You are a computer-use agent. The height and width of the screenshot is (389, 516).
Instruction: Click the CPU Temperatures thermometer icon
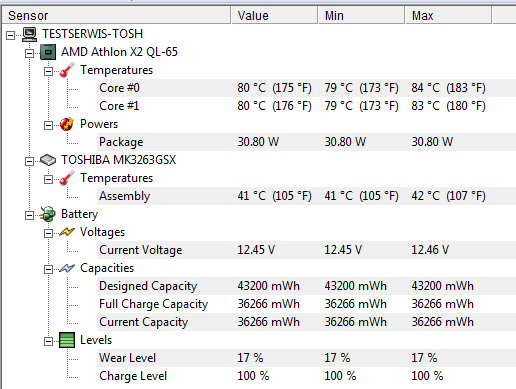(x=67, y=70)
